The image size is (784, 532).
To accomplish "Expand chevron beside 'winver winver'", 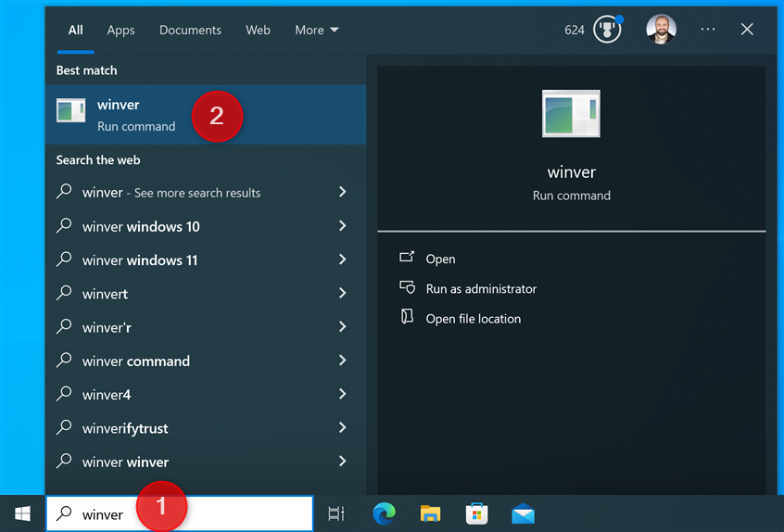I will [x=343, y=461].
